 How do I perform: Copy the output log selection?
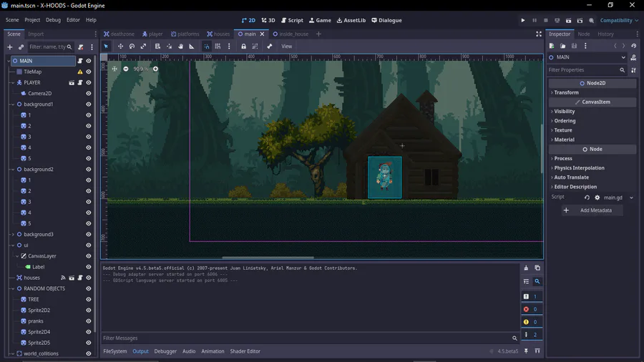point(537,268)
